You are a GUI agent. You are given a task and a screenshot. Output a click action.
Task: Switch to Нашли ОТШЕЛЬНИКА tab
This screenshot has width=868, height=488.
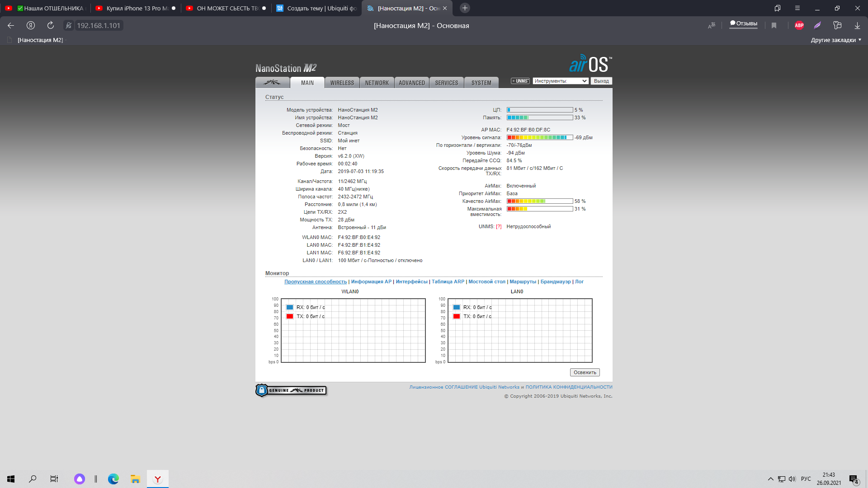45,8
